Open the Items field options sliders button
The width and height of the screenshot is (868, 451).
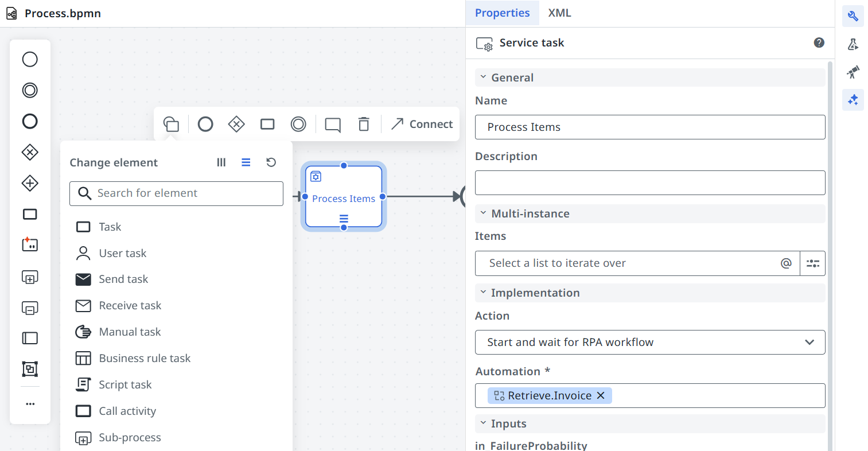[x=813, y=263]
